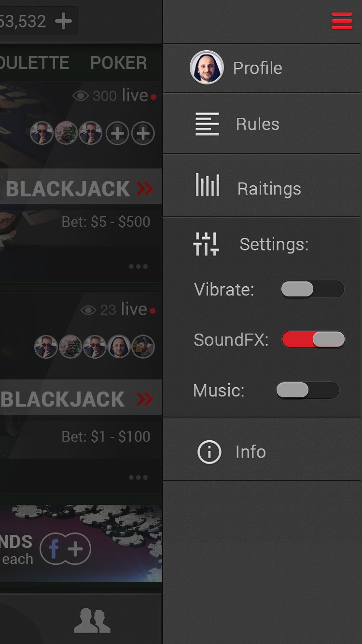Enable the Vibrate switch
362x644 pixels.
312,290
